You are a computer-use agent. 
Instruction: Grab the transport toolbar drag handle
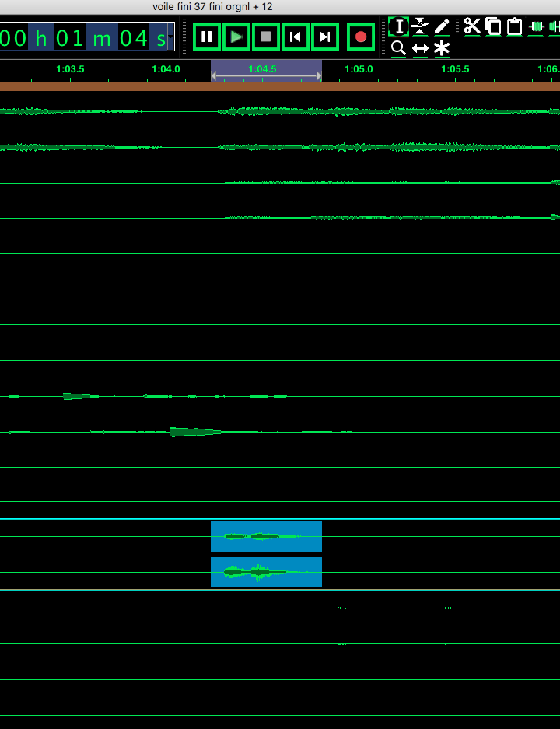(x=184, y=37)
